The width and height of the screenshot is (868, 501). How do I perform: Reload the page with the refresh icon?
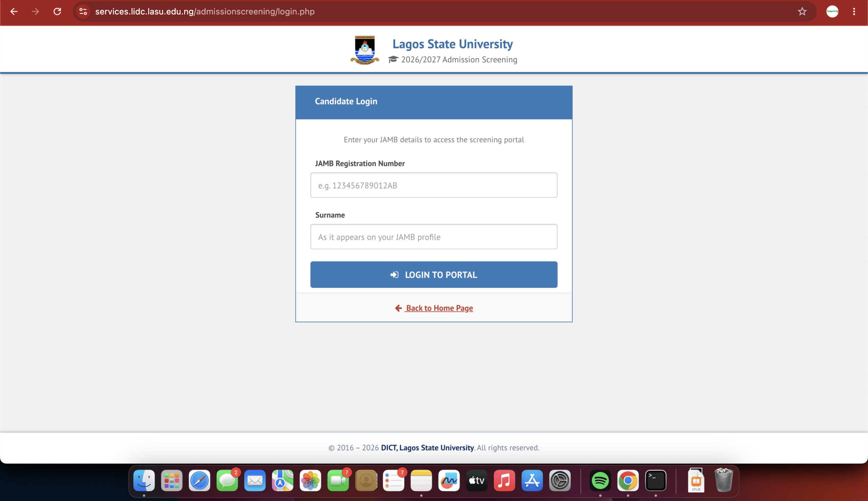pos(57,11)
